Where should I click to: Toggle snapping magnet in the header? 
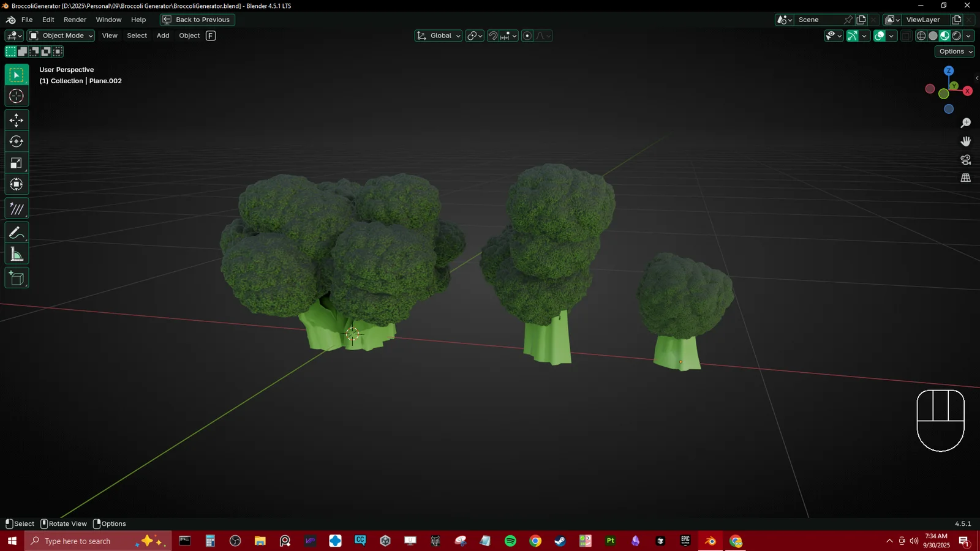(x=493, y=36)
